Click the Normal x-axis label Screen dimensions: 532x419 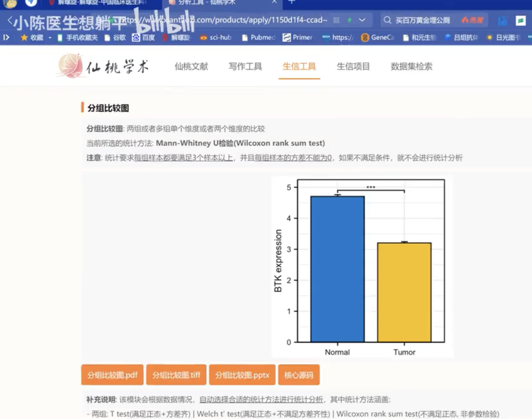[337, 352]
